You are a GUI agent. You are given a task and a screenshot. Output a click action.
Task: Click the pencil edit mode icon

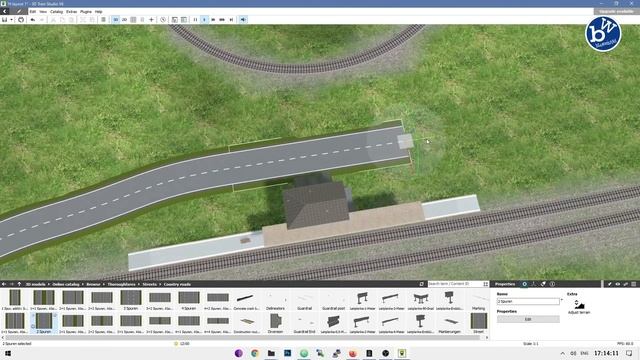coord(18,11)
